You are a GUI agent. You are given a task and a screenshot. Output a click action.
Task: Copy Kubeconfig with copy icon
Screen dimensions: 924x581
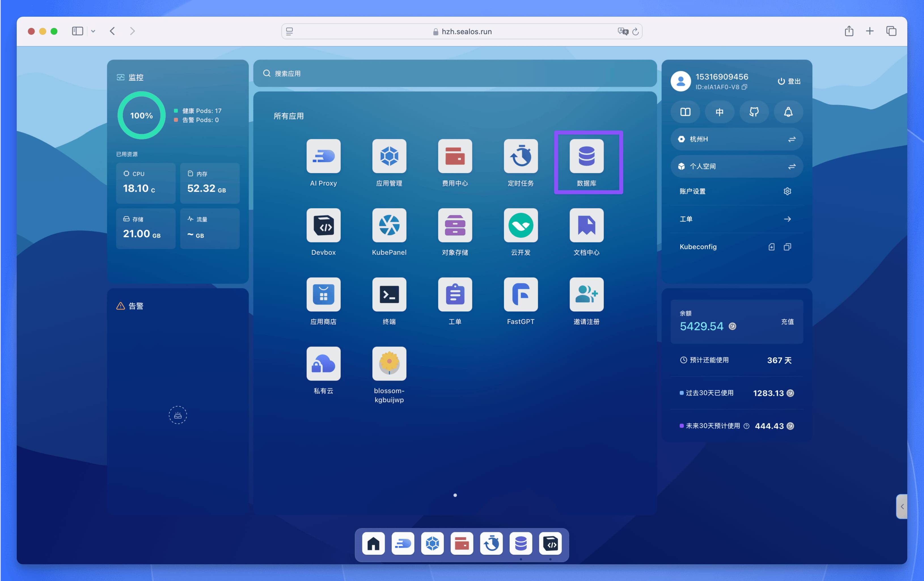click(787, 247)
